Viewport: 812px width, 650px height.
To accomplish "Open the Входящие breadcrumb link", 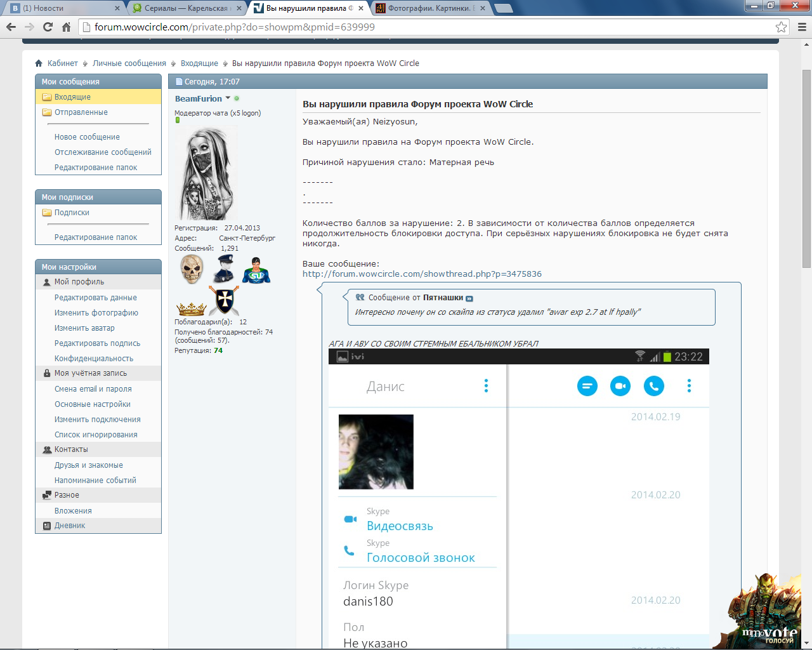I will pos(199,63).
